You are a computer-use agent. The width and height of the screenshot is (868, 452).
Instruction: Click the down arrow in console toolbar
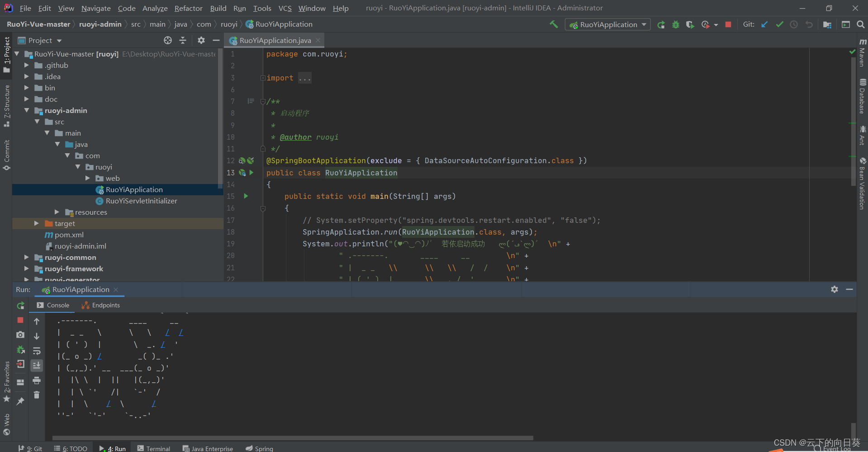pyautogui.click(x=37, y=336)
